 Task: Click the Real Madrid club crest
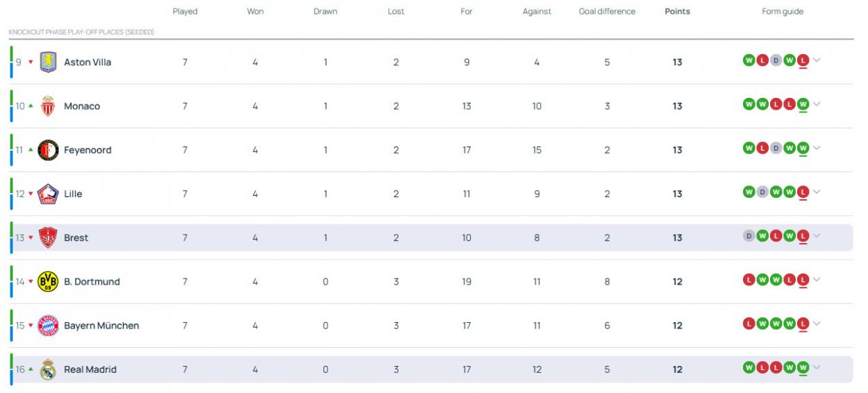[x=48, y=369]
